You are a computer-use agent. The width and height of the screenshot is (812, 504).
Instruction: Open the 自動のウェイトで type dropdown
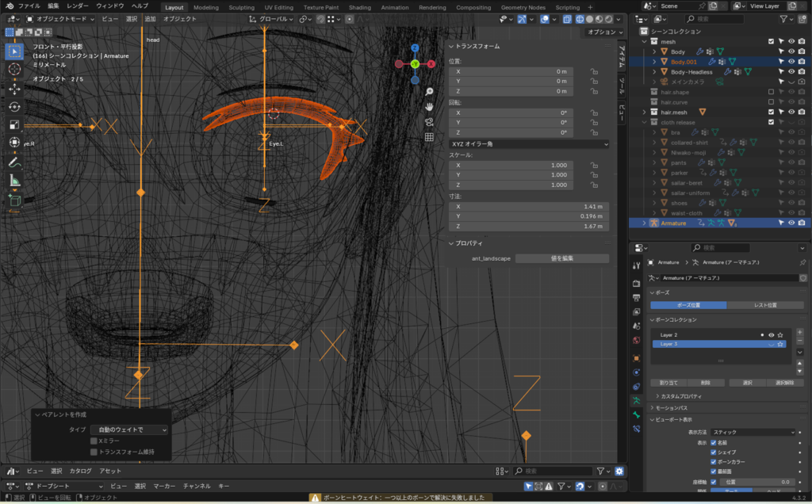(128, 430)
